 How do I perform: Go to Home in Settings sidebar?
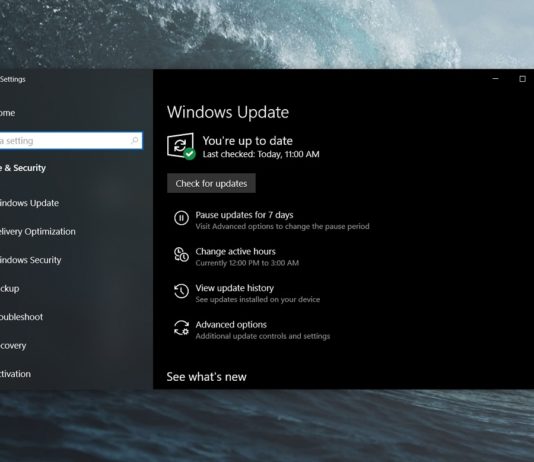[x=7, y=113]
